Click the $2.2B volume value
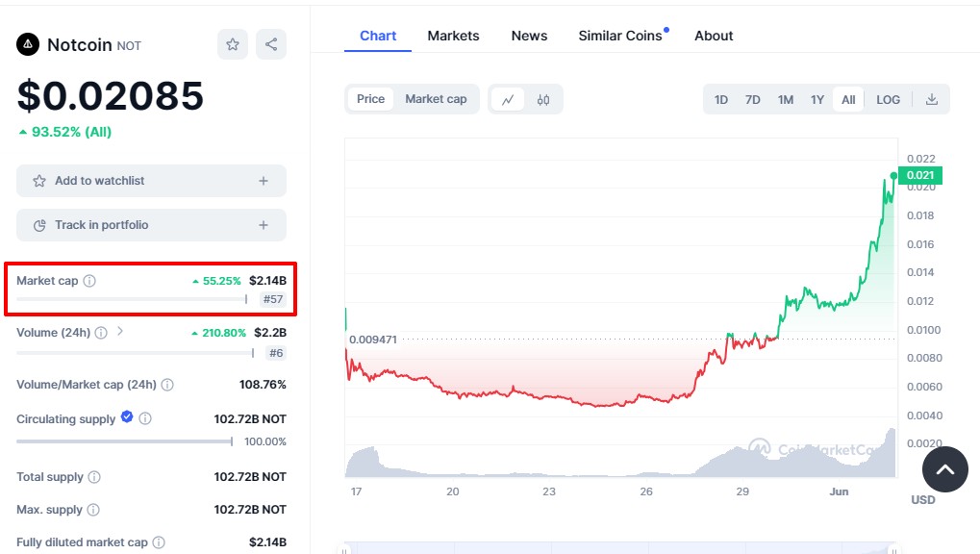Screen dimensions: 980x554 pyautogui.click(x=270, y=333)
